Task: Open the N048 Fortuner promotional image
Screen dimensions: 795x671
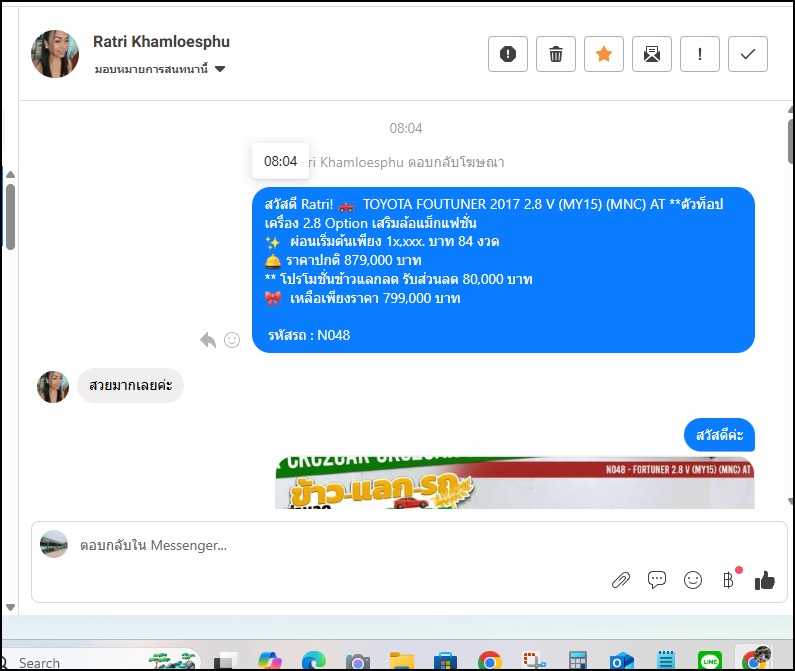Action: (x=515, y=482)
